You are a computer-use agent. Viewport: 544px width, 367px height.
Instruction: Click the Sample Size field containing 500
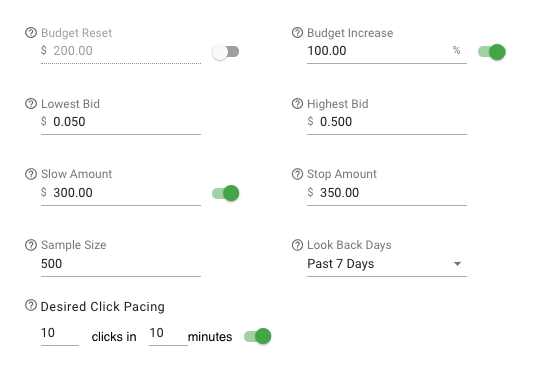pyautogui.click(x=121, y=264)
